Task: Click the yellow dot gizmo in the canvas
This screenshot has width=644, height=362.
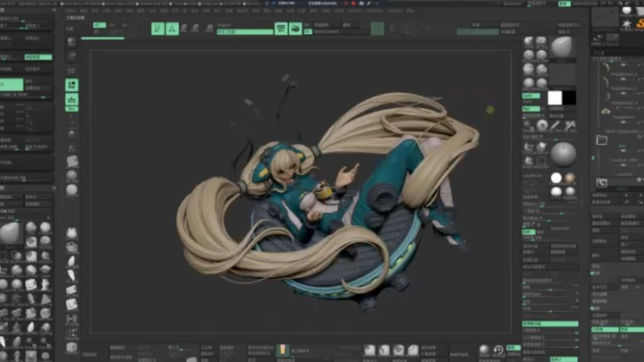Action: coord(490,110)
